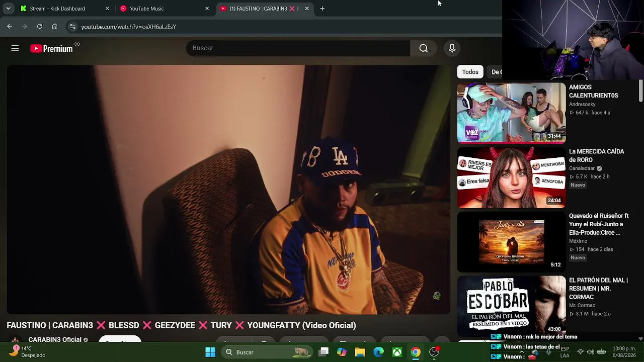
Task: Reload the page with the refresh icon
Action: coord(40,27)
